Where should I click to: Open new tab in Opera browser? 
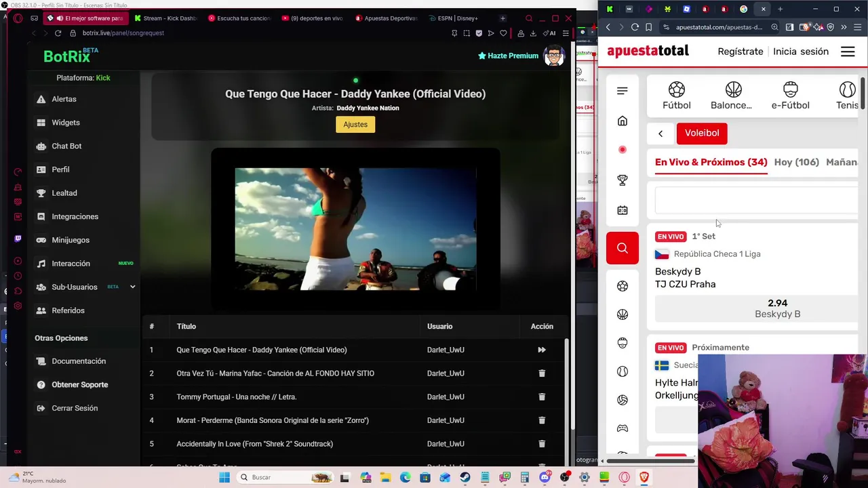click(x=502, y=18)
